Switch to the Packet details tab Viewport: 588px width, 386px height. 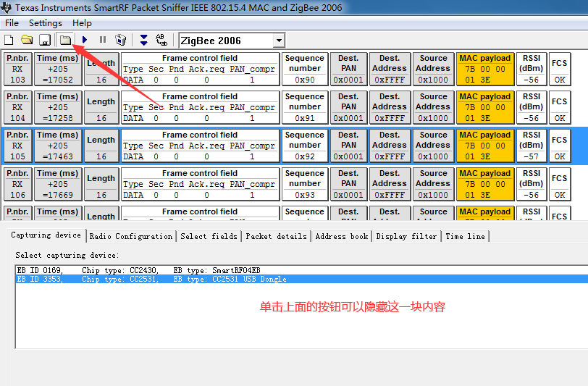[277, 236]
